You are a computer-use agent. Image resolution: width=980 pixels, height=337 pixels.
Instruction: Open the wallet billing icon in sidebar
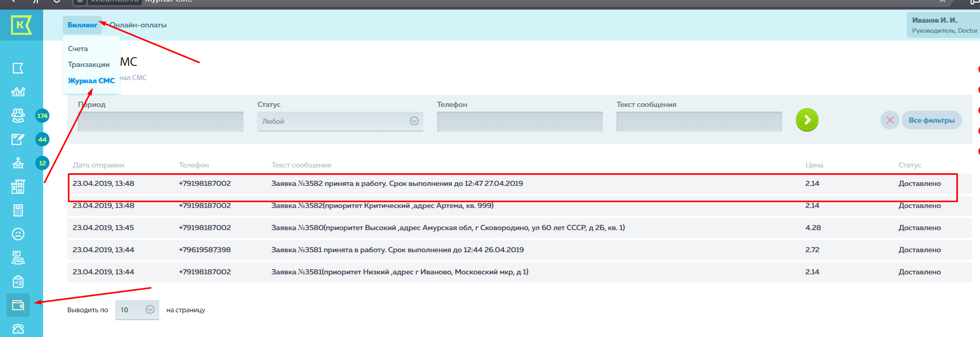pyautogui.click(x=18, y=305)
